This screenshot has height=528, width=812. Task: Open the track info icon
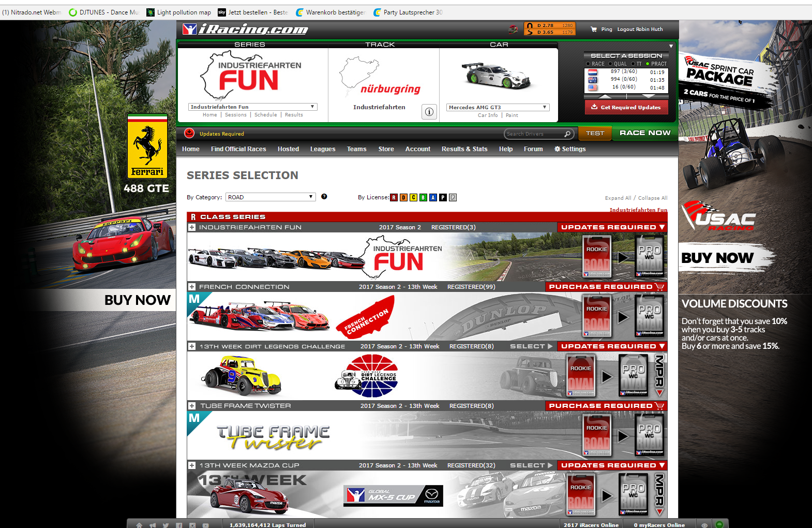tap(429, 112)
